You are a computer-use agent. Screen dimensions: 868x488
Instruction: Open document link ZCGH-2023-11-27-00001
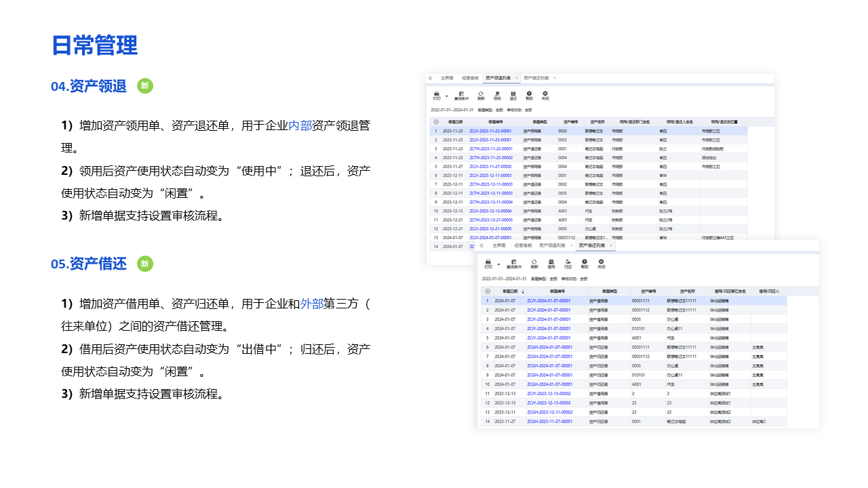coord(549,422)
